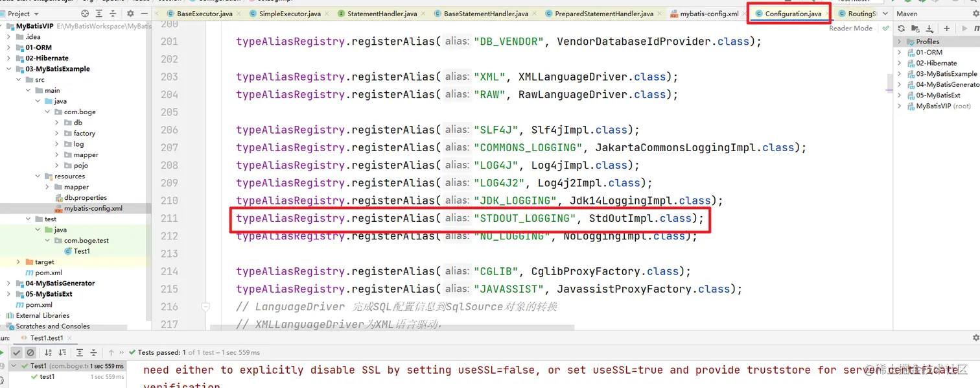Viewport: 980px width, 388px height.
Task: Expand 01-ORM module in Project tree
Action: point(8,47)
